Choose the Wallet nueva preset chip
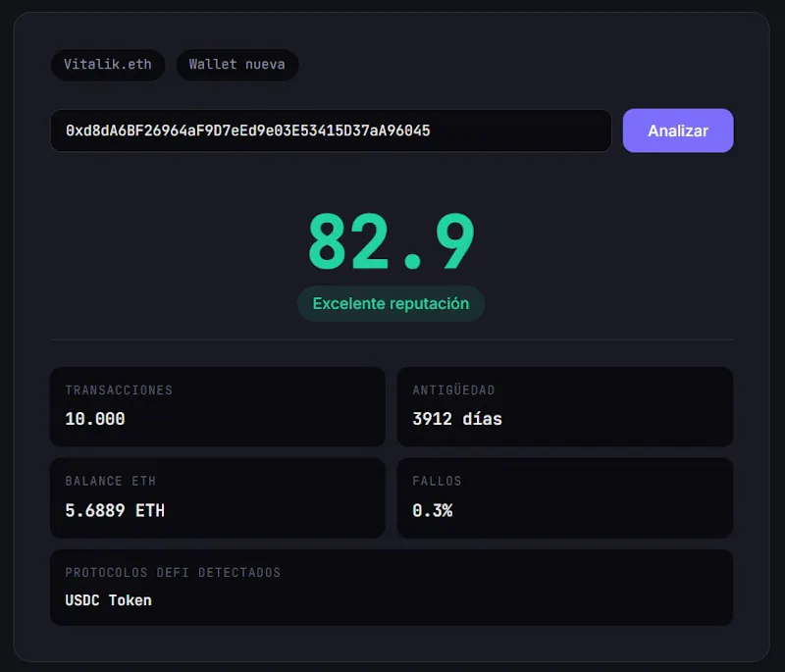The height and width of the screenshot is (672, 785). tap(237, 65)
